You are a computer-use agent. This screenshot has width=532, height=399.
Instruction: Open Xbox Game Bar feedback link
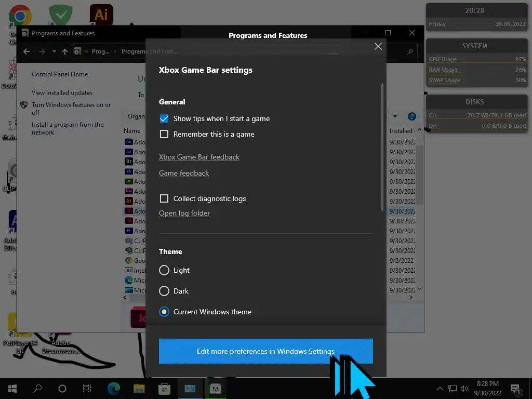point(199,157)
